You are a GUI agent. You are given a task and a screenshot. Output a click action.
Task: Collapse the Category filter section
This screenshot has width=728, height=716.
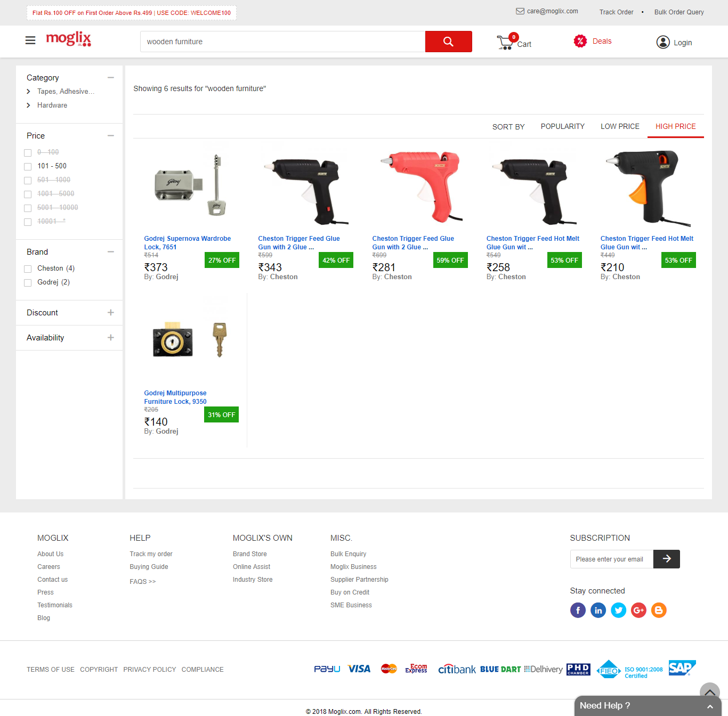pos(110,78)
